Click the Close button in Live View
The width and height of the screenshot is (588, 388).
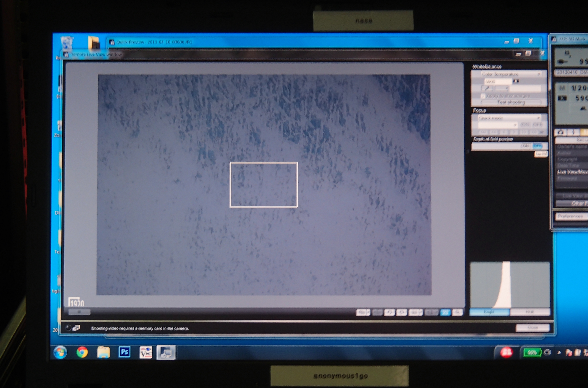click(533, 328)
